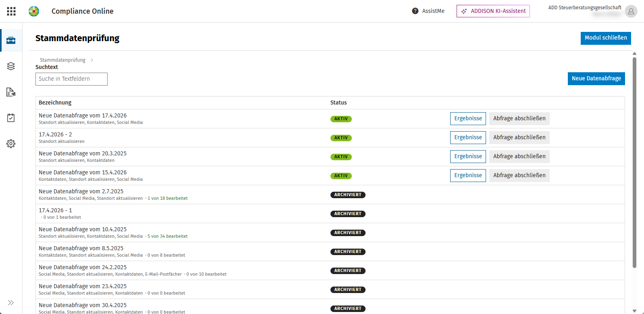Select row Neue Datenabfrage vom 24.2.2025
This screenshot has width=644, height=314.
(330, 270)
